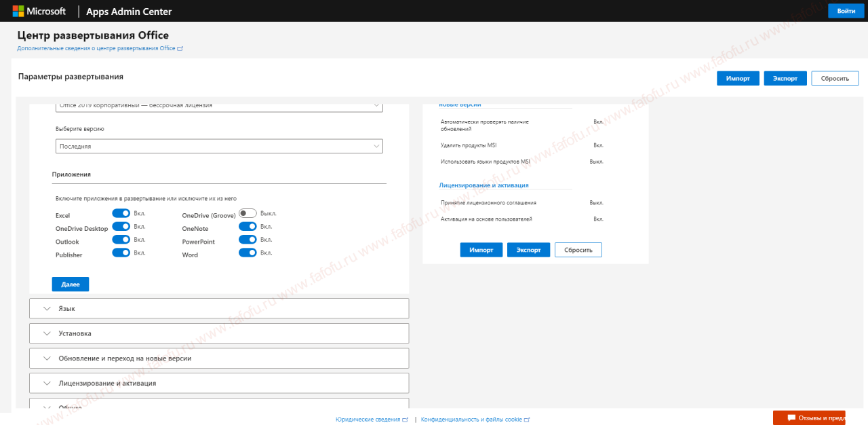Open Конфиденциальность и файлы cookie link
Screen dimensions: 868x425
pyautogui.click(x=475, y=420)
